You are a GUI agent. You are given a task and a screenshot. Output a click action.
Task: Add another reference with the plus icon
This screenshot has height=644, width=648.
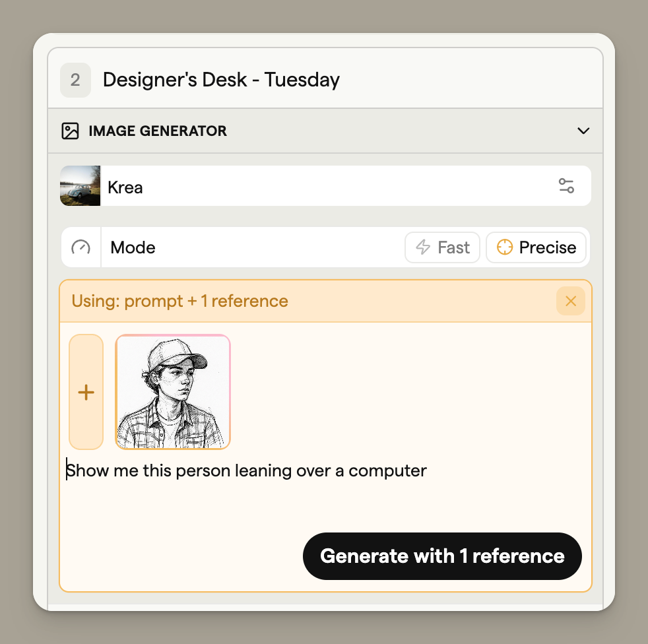coord(86,393)
